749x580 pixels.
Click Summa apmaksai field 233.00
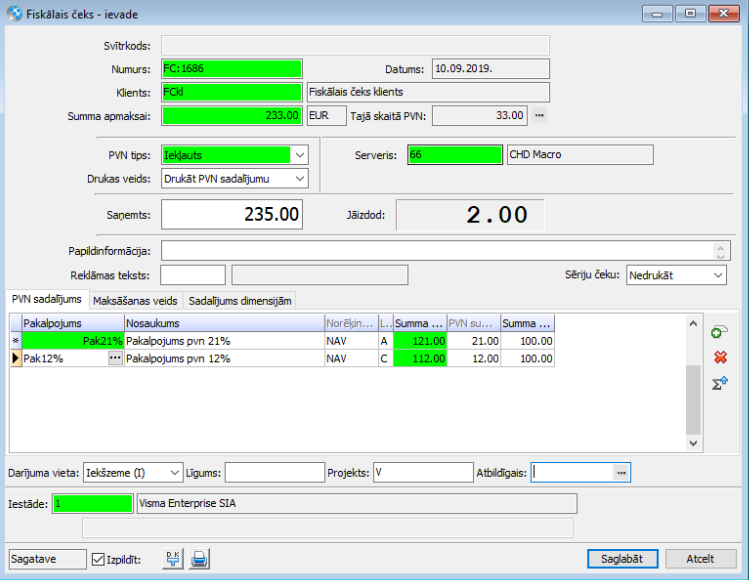point(232,116)
